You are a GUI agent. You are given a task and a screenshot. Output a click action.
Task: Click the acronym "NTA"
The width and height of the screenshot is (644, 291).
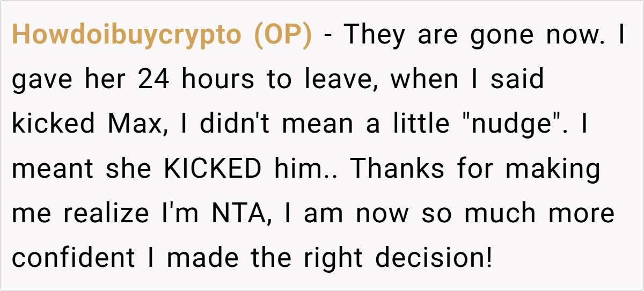(x=244, y=214)
